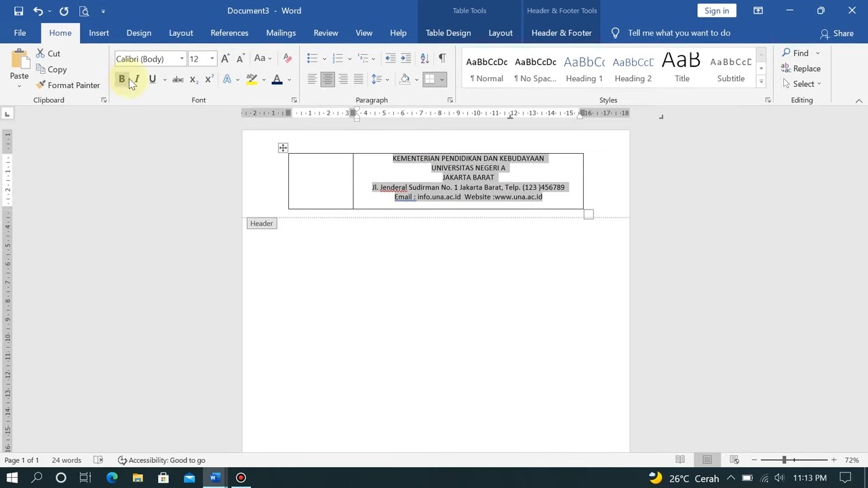This screenshot has height=488, width=868.
Task: Click the Undo icon
Action: click(x=39, y=11)
